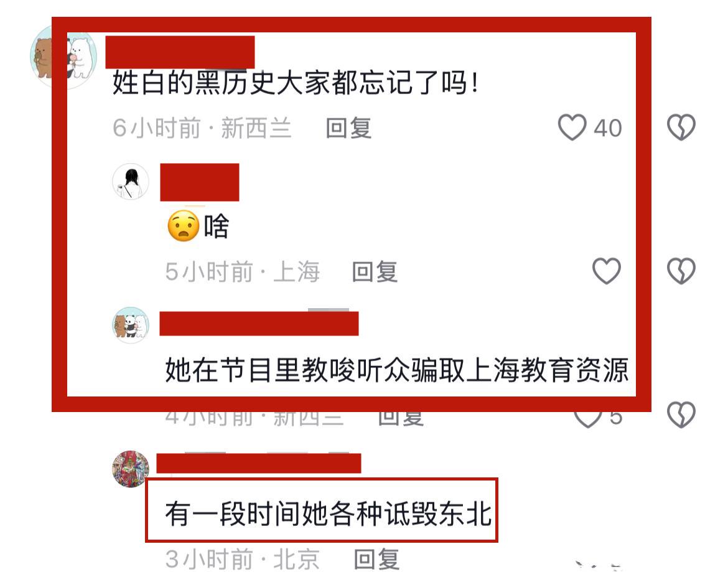Reply to the 3小时前 北京 comment
Screen dimensions: 728x572
376,559
